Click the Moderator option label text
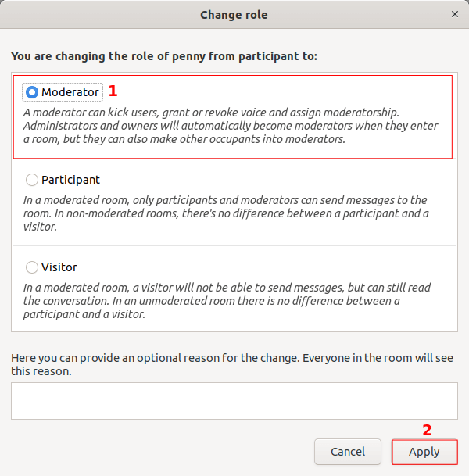Image resolution: width=469 pixels, height=476 pixels. coord(70,92)
